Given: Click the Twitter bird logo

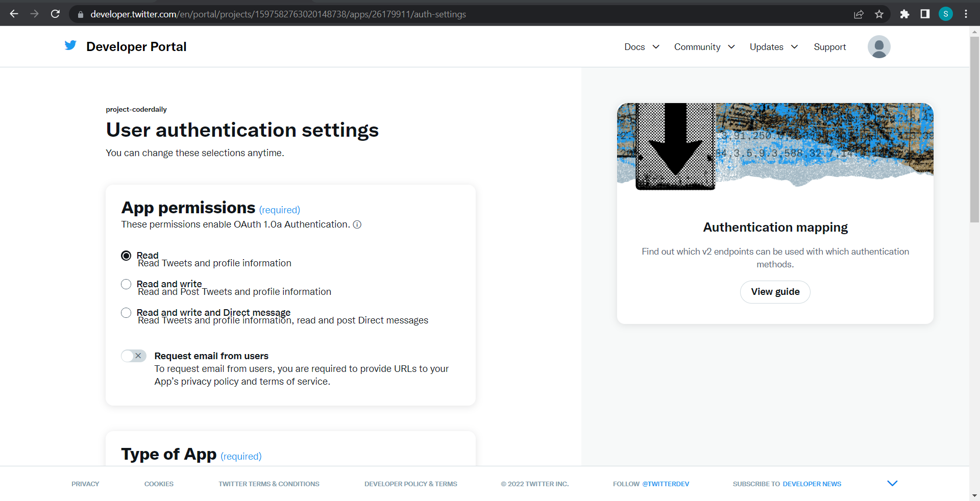Looking at the screenshot, I should tap(70, 46).
